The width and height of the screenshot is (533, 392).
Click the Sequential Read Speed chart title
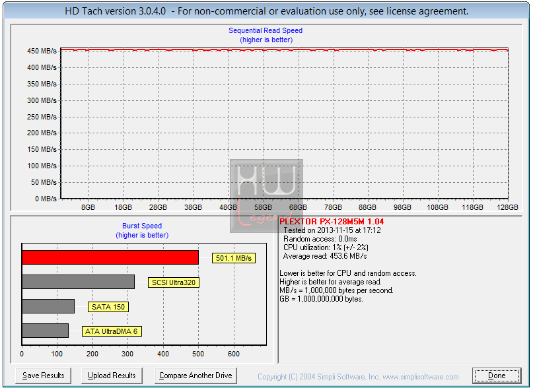[x=266, y=30]
